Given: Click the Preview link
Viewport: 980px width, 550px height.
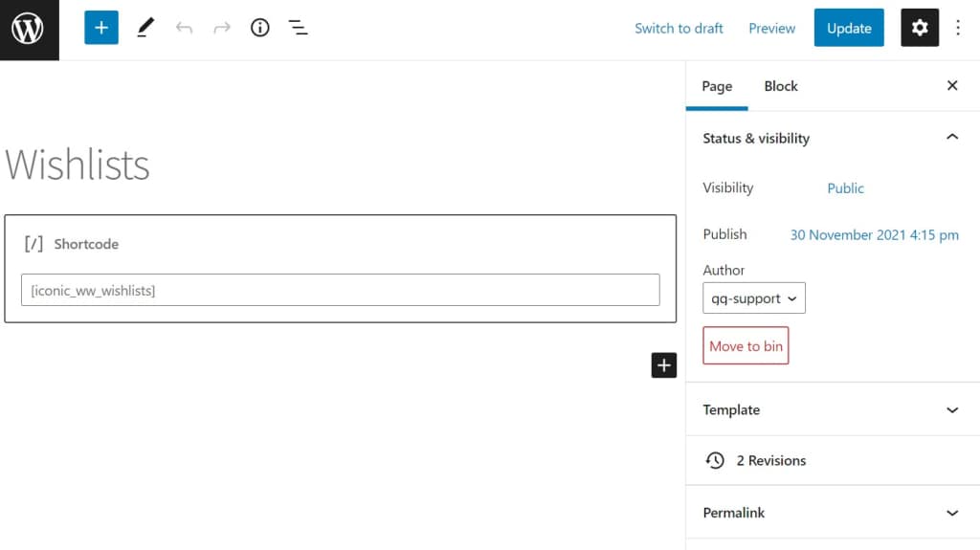Looking at the screenshot, I should tap(772, 28).
